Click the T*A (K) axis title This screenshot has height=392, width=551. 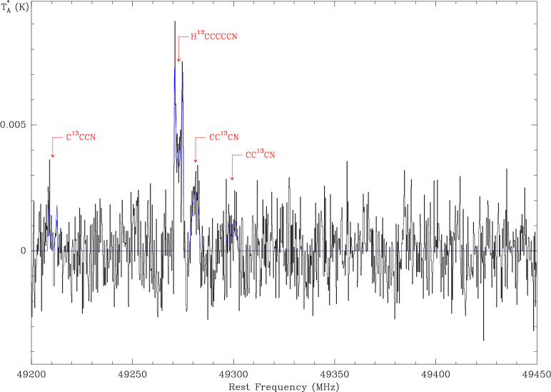pyautogui.click(x=15, y=8)
